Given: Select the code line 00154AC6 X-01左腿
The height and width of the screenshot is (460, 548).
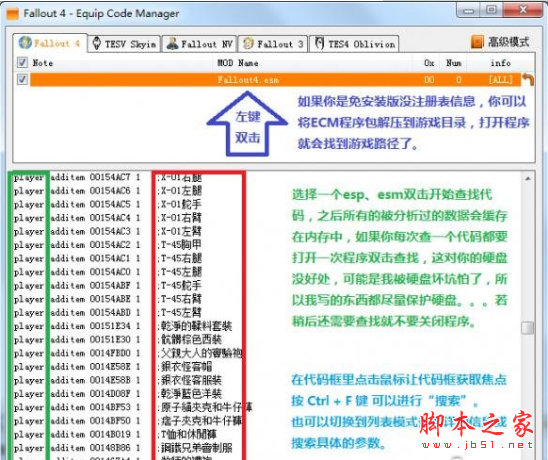Looking at the screenshot, I should click(108, 191).
